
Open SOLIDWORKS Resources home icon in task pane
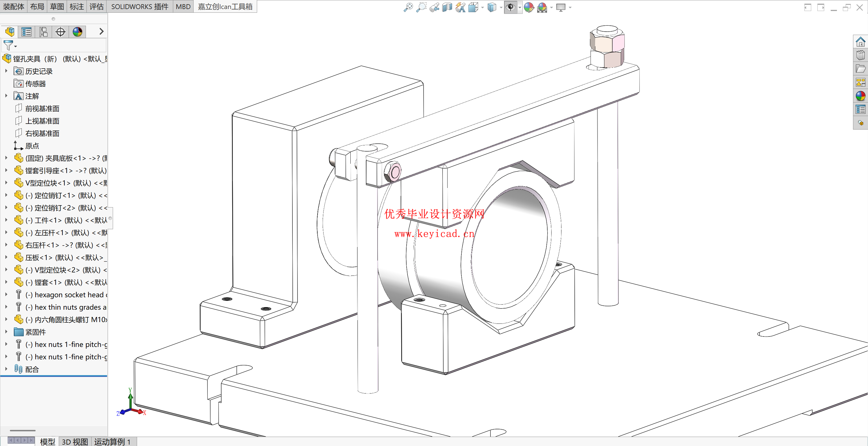[860, 42]
